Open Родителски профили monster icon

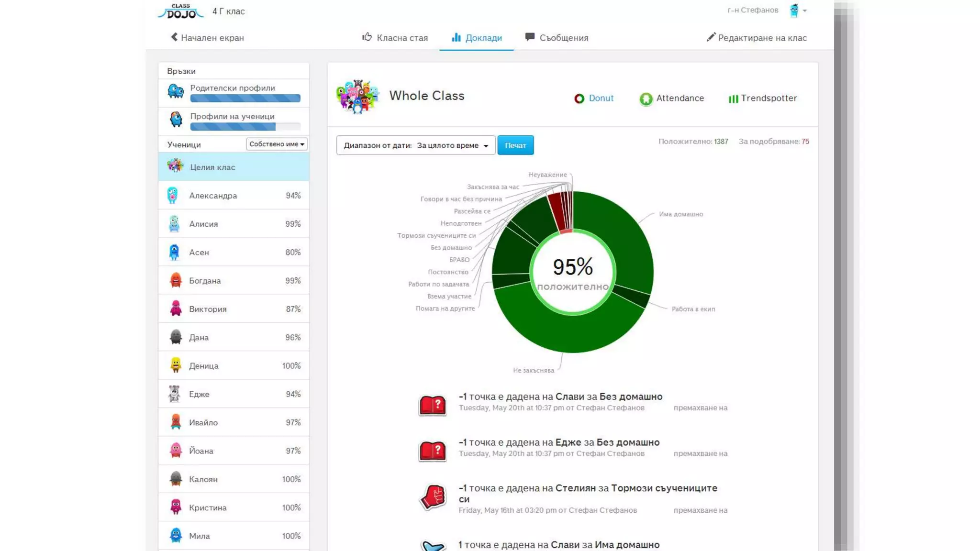click(176, 91)
